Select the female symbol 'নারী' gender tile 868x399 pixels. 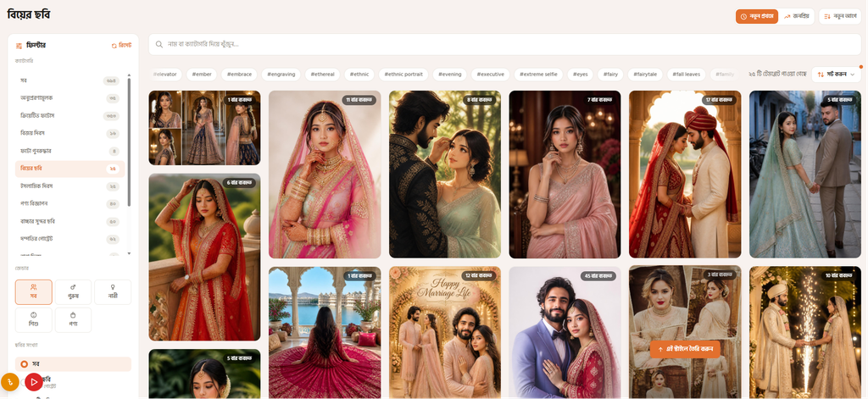113,291
